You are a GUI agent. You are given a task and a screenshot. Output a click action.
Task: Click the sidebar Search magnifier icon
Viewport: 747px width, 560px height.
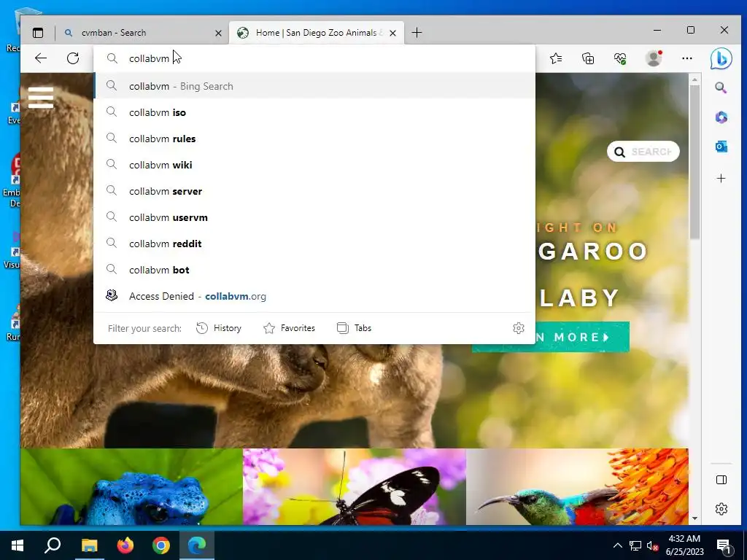click(721, 87)
